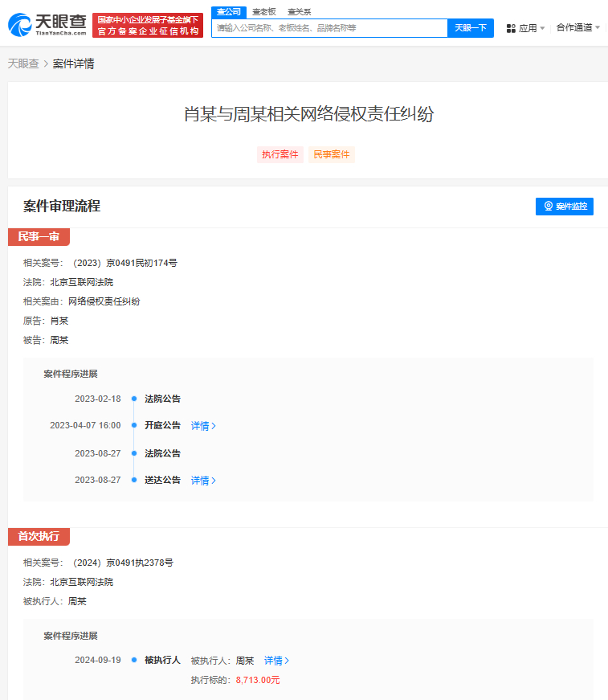Click the case title 肖某与周某相关网络侵权责任纠纷
The width and height of the screenshot is (608, 700).
click(308, 114)
